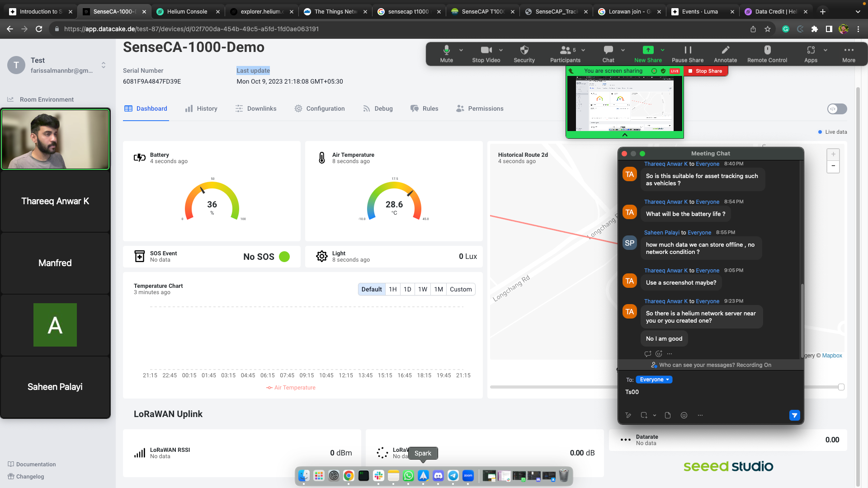Open the Rules tab
Viewport: 868px width, 488px height.
(x=424, y=108)
